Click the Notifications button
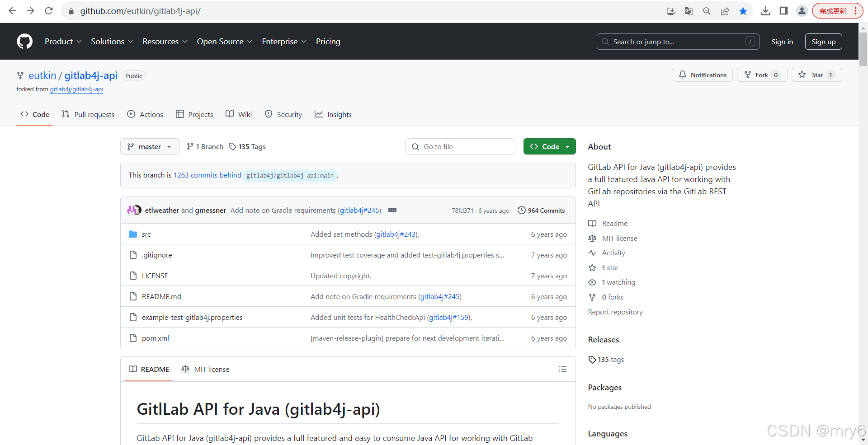Screen dimensions: 868x445 pyautogui.click(x=703, y=75)
